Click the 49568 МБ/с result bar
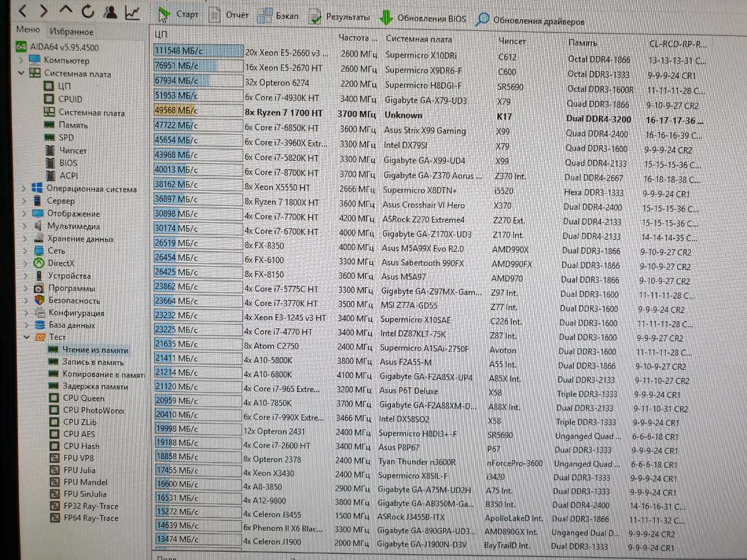Screen dimensions: 747x560 (x=198, y=110)
